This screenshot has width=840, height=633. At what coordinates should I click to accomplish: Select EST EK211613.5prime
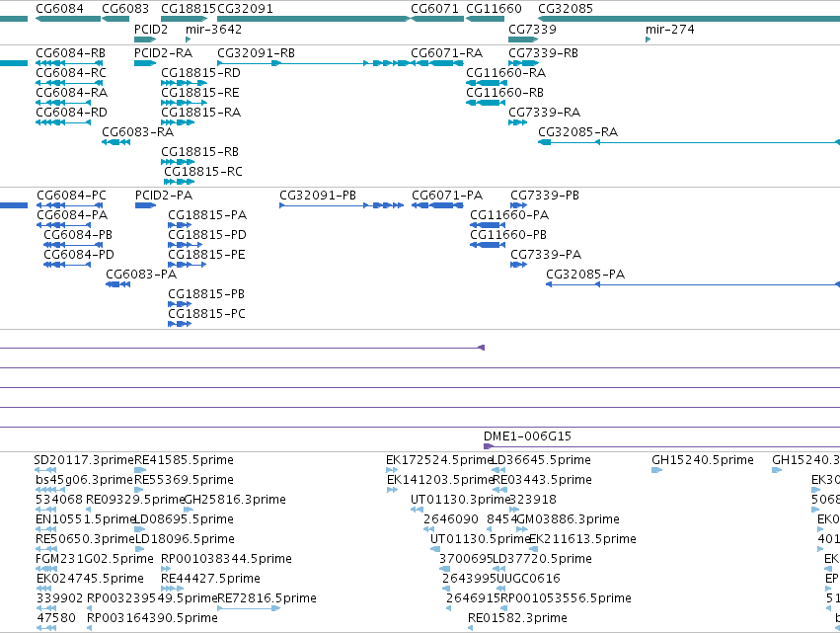pyautogui.click(x=582, y=539)
